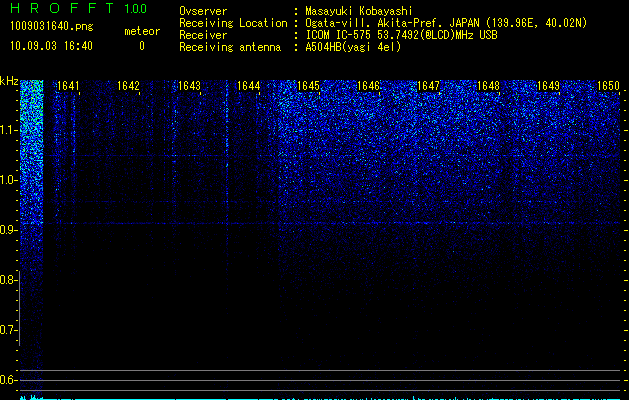Click the 1650 time marker
Screen dimensions: 629x400
[x=609, y=85]
